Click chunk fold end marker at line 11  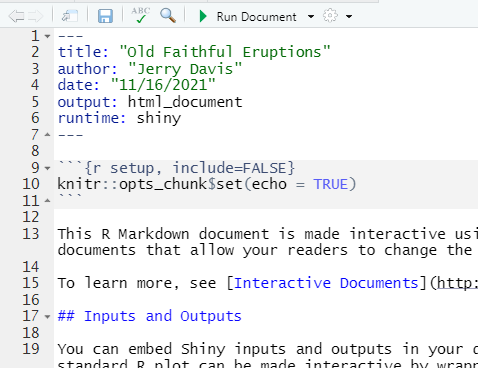click(47, 201)
